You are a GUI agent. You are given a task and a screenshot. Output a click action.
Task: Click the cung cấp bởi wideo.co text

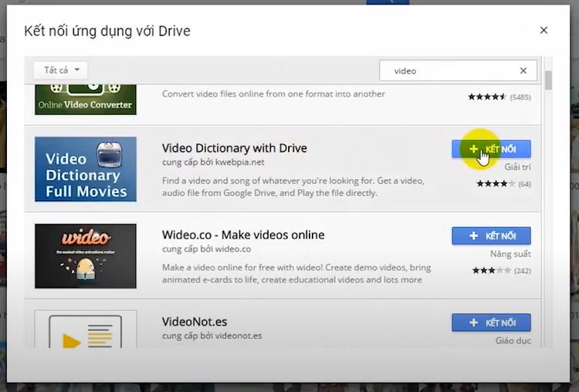click(x=206, y=248)
